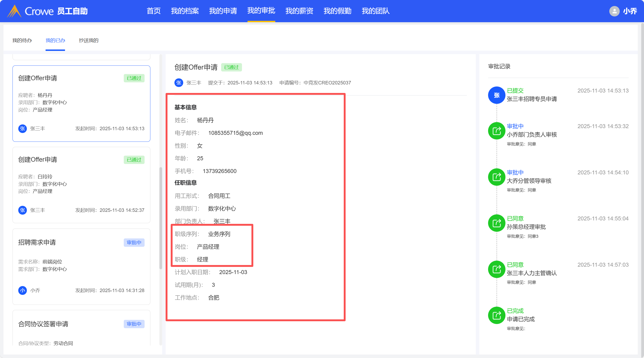The height and width of the screenshot is (358, 644).
Task: Click the green icon for 小乔部门负责人审核
Action: [x=496, y=131]
